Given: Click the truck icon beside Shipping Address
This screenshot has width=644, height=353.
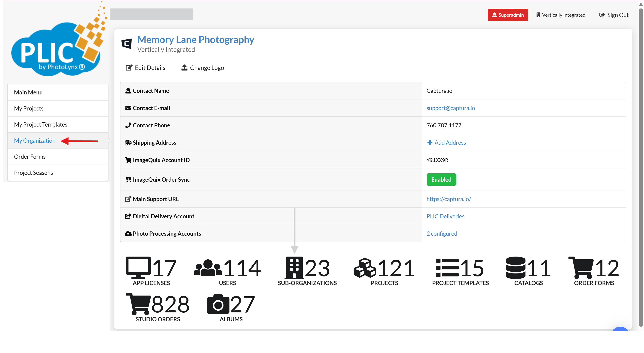Looking at the screenshot, I should 128,142.
